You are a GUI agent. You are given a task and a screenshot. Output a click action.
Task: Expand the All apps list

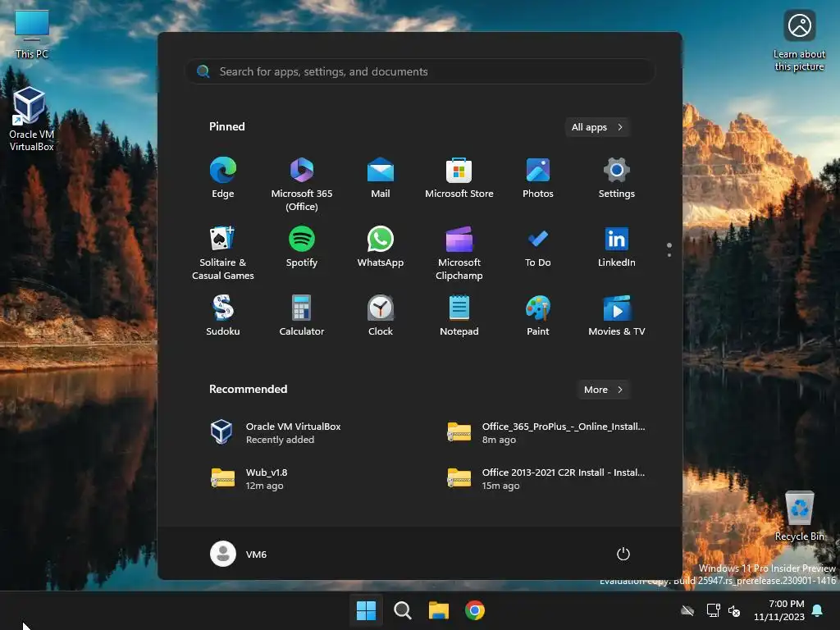tap(597, 127)
